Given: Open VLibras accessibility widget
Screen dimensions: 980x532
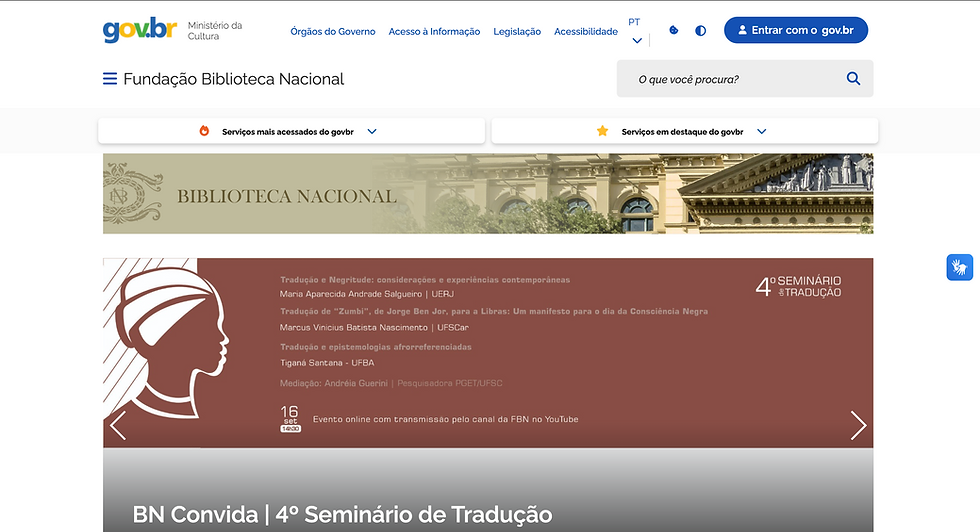Looking at the screenshot, I should pos(959,268).
